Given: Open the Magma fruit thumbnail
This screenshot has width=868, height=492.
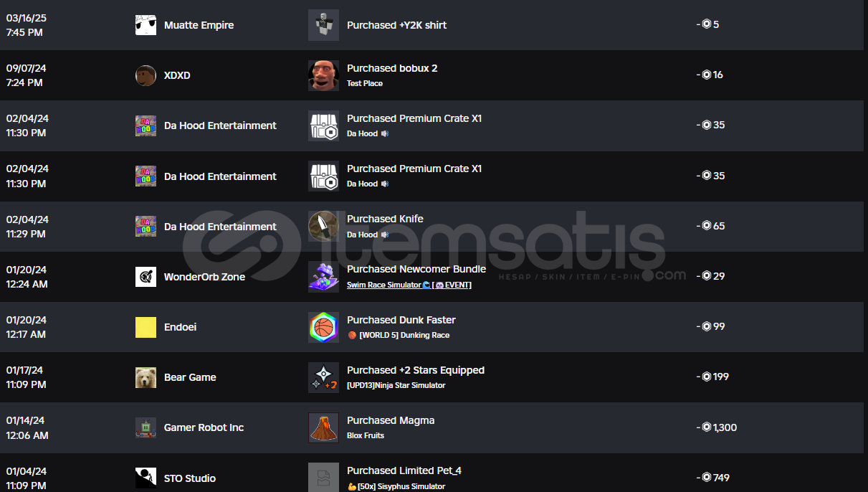Looking at the screenshot, I should tap(323, 427).
